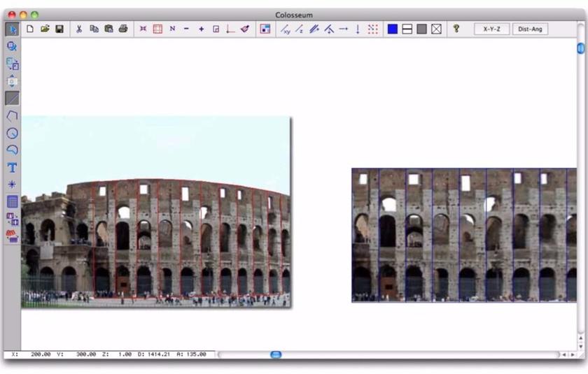Cut selection using the scissors icon
Image resolution: width=588 pixels, height=374 pixels.
(x=79, y=29)
